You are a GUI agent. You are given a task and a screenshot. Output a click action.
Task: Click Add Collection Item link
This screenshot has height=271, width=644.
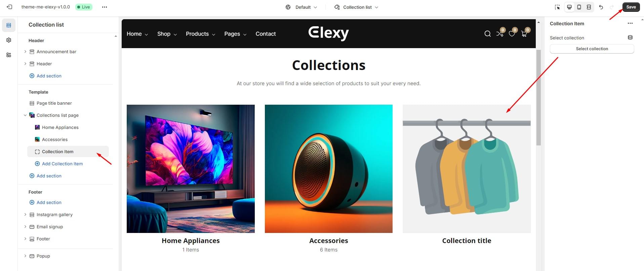62,164
